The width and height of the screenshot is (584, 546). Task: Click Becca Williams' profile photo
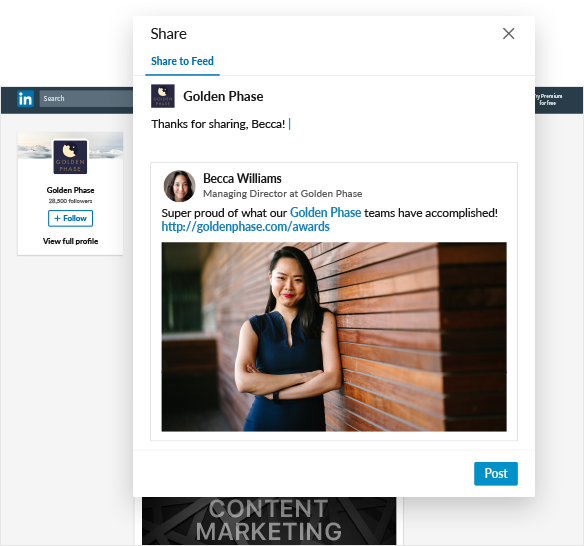point(180,186)
